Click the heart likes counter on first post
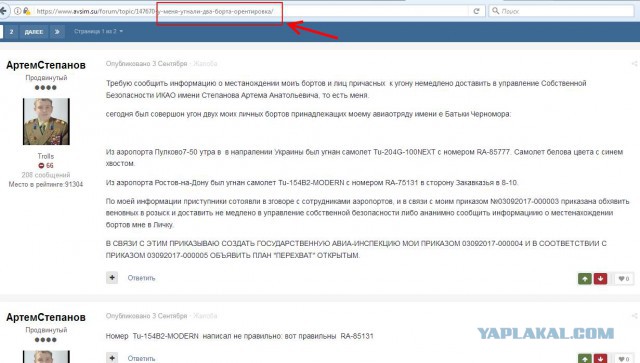Screen dimensions: 640x363 (624, 278)
